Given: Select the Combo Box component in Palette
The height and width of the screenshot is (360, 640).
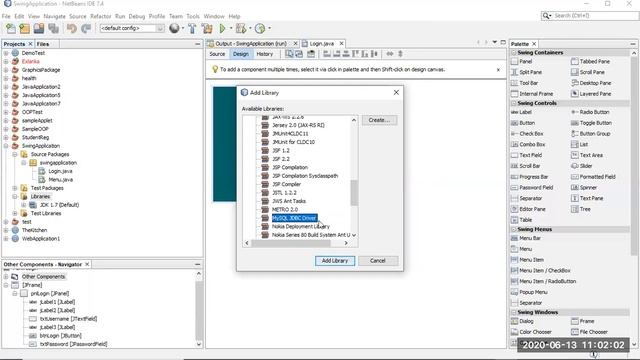Looking at the screenshot, I should click(528, 144).
